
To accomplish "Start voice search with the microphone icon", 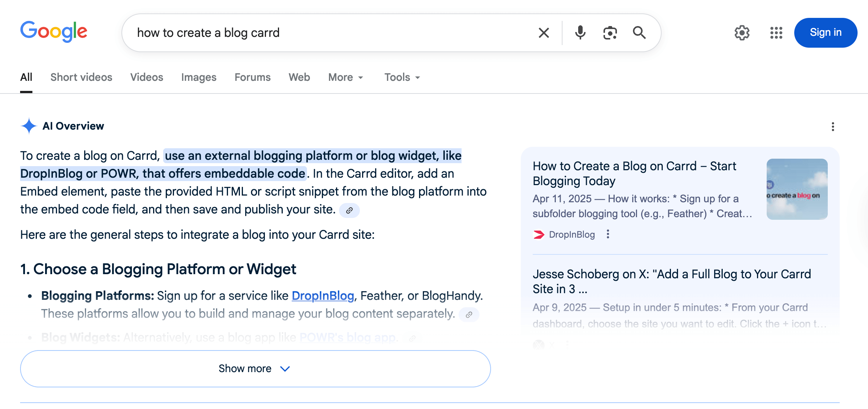I will (x=580, y=33).
